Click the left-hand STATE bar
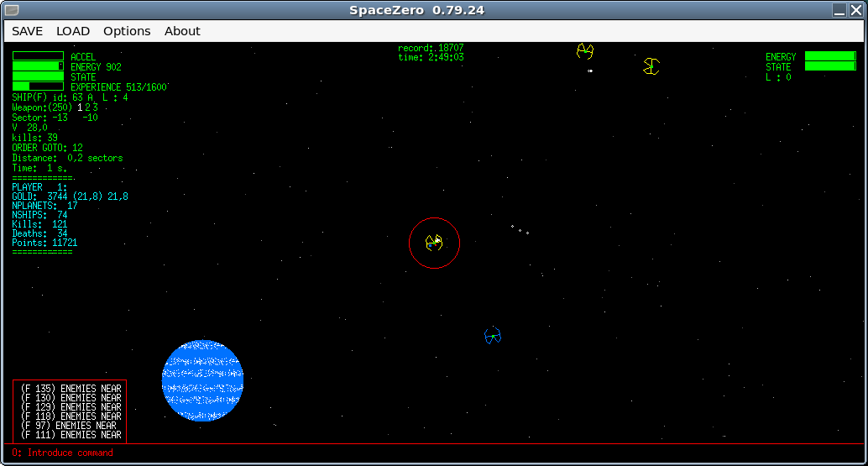 click(39, 76)
